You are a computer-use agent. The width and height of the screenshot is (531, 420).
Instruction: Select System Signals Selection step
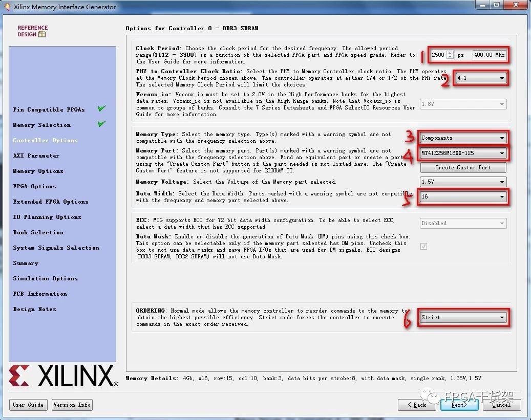click(56, 248)
